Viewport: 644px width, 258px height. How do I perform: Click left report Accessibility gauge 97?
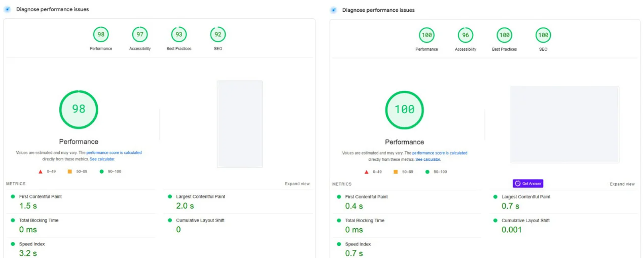pyautogui.click(x=140, y=34)
